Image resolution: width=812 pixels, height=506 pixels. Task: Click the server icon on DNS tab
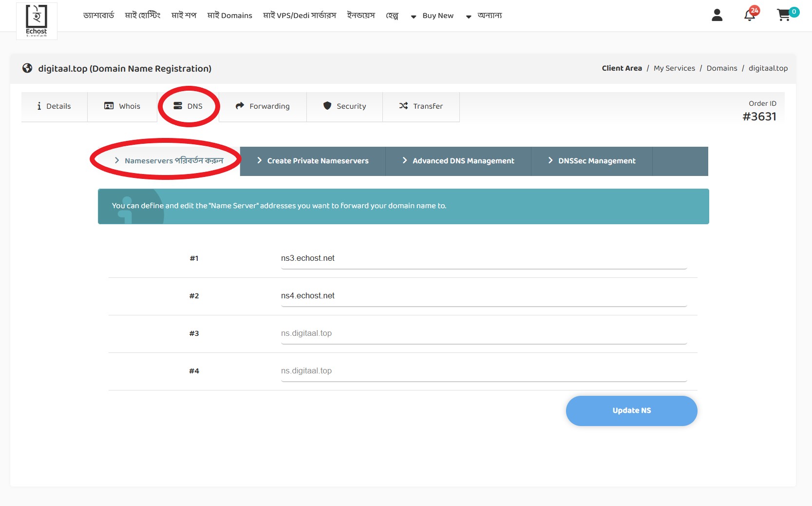pos(178,106)
